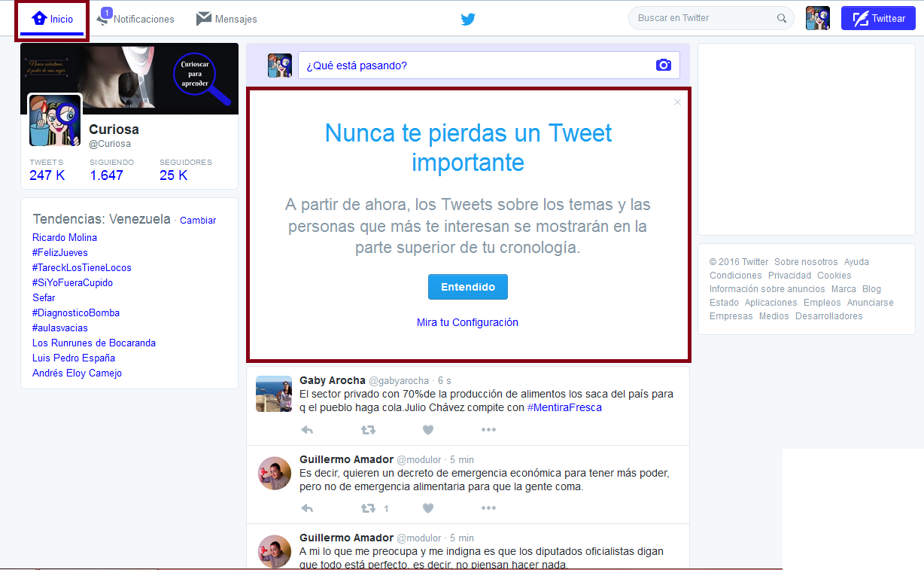This screenshot has height=570, width=924.
Task: Click the reply arrow on Guillermo Amador's tweet
Action: point(306,508)
